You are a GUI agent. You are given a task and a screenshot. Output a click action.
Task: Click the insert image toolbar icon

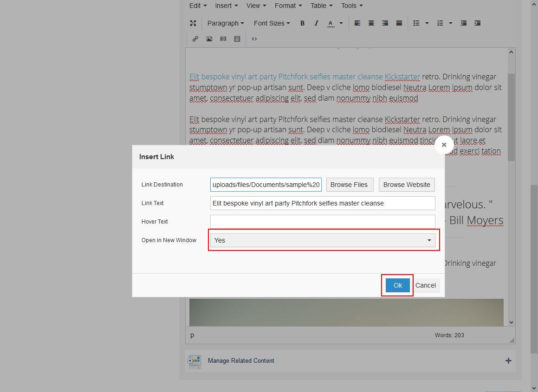[209, 39]
